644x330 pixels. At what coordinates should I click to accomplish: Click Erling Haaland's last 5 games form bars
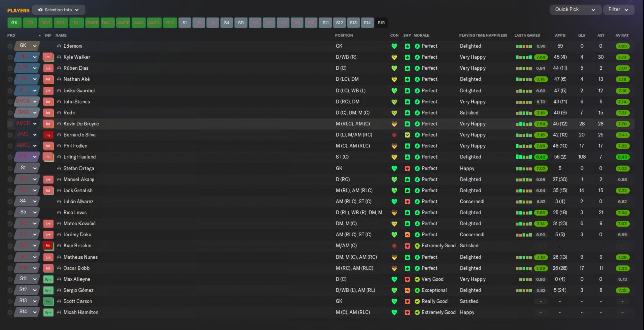(x=523, y=157)
